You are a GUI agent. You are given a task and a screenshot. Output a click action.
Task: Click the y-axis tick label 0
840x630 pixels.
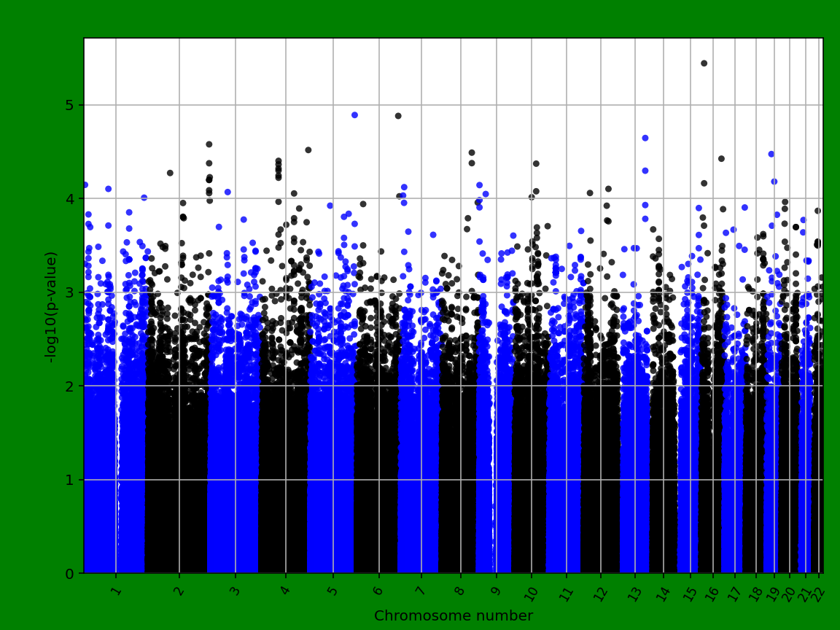pyautogui.click(x=71, y=572)
